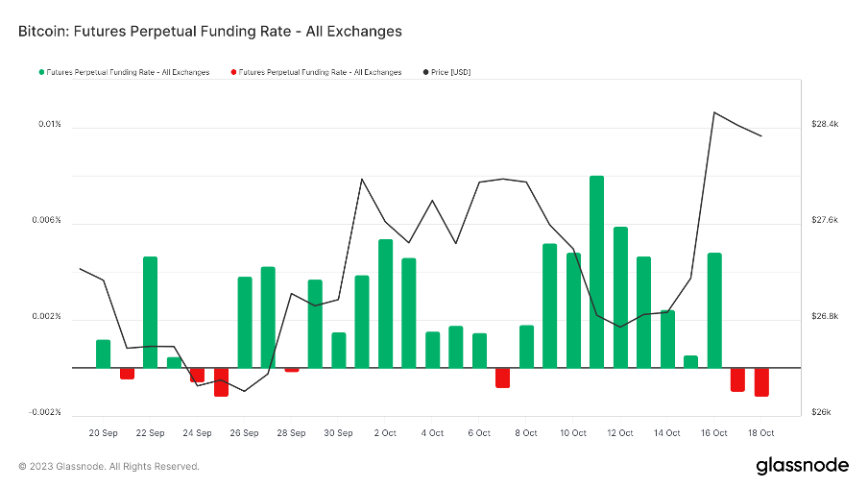Click the 2 Oct x-axis date label
Viewport: 868px width, 488px height.
[385, 433]
